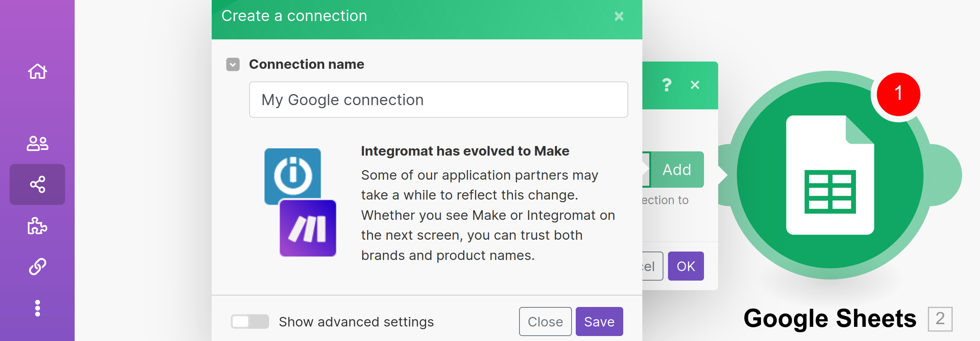Open the Connections link icon in sidebar
This screenshot has width=980, height=341.
(x=38, y=266)
